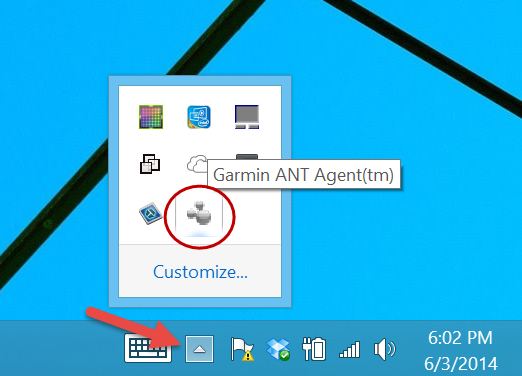Click the Dropbox icon in the taskbar
Image resolution: width=522 pixels, height=376 pixels.
pyautogui.click(x=278, y=349)
